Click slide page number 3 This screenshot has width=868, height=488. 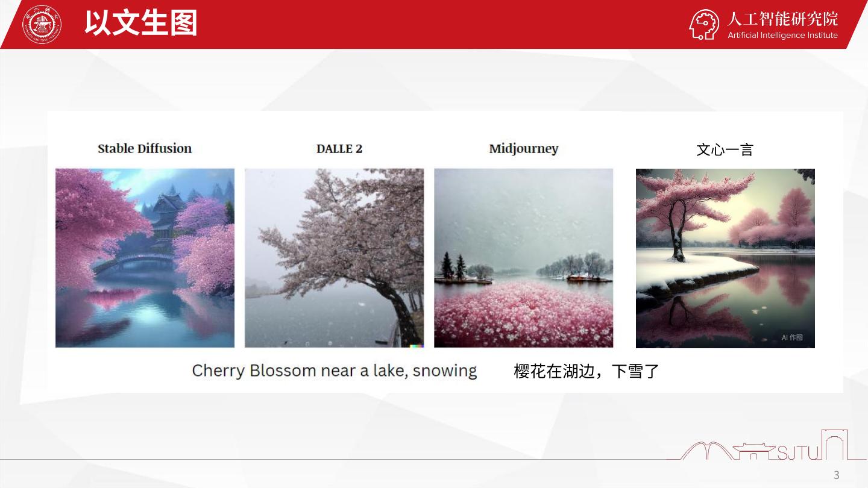836,475
